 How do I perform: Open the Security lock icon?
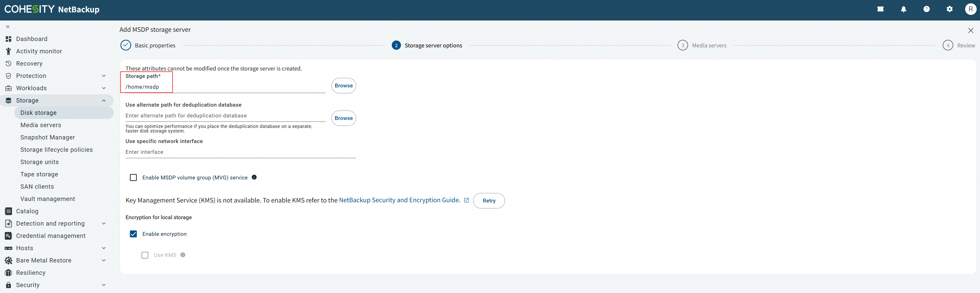[8, 285]
